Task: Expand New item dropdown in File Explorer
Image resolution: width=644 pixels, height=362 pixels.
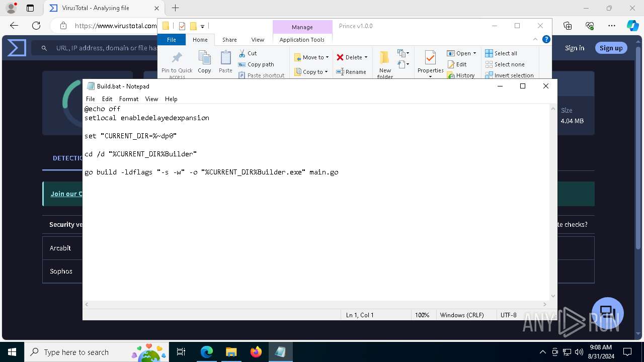Action: pyautogui.click(x=403, y=53)
